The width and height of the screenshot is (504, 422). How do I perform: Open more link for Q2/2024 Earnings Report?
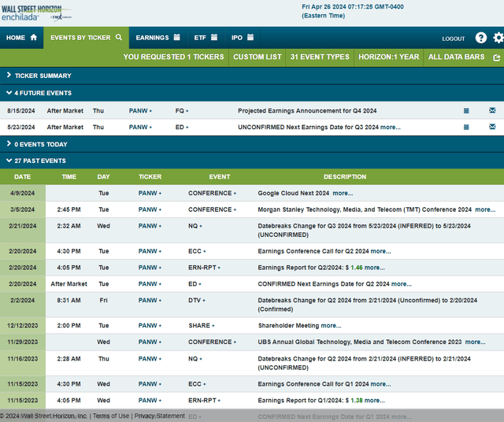click(375, 268)
